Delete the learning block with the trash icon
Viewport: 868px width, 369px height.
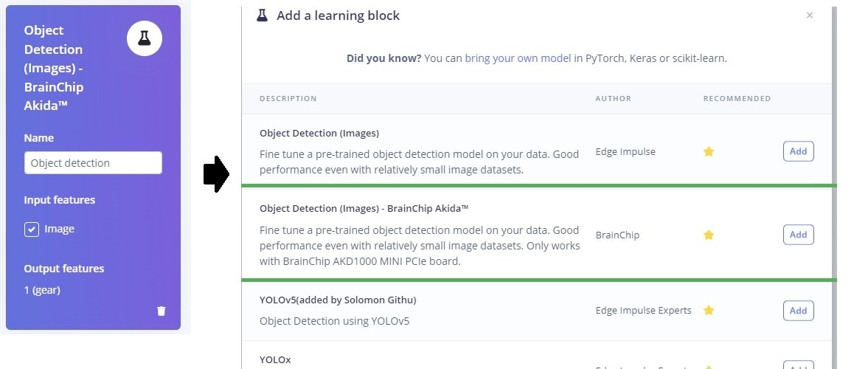(162, 311)
